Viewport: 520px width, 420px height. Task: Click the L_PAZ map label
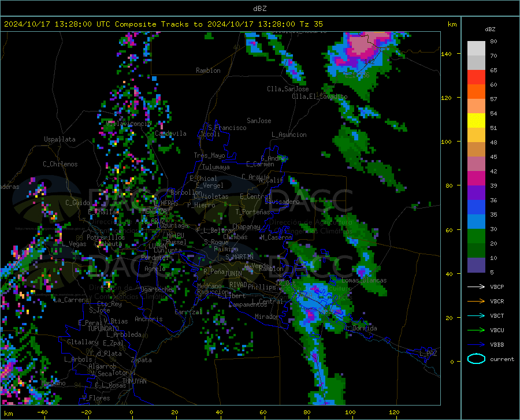(x=428, y=354)
